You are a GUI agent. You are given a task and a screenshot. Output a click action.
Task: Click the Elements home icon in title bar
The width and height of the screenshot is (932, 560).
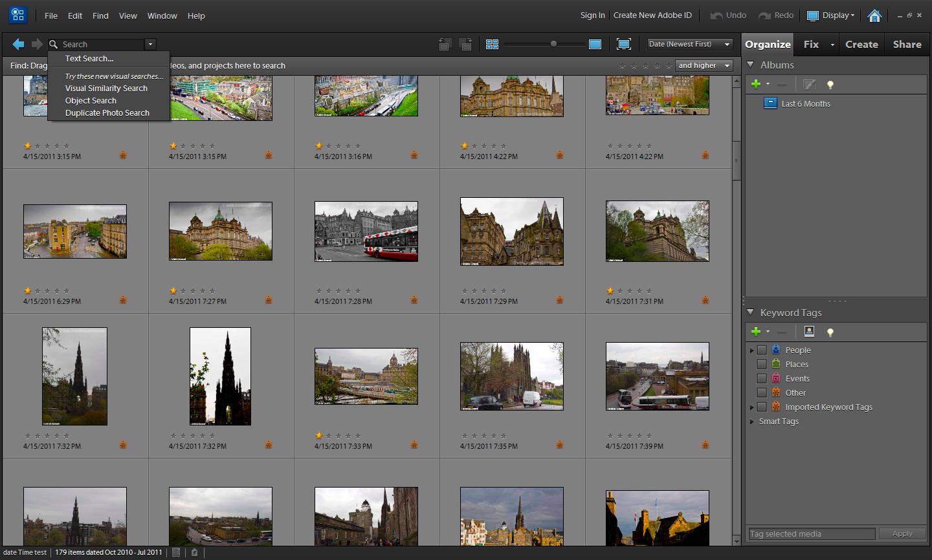click(874, 15)
